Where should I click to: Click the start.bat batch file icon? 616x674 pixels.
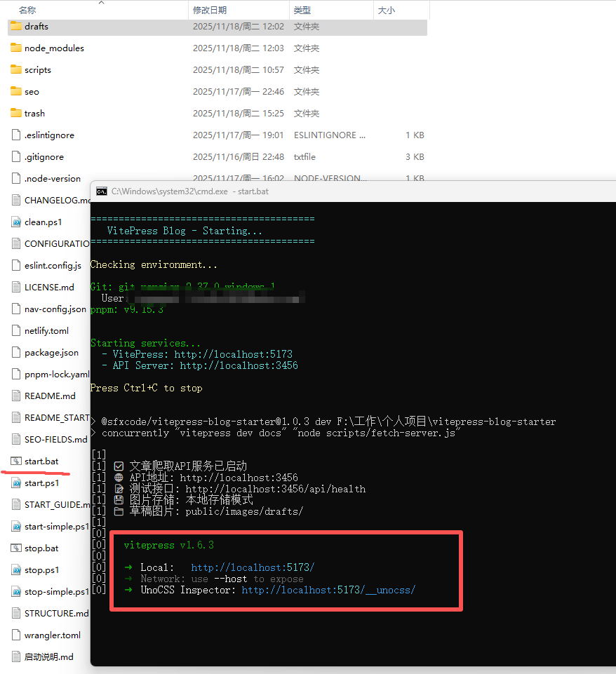[16, 461]
